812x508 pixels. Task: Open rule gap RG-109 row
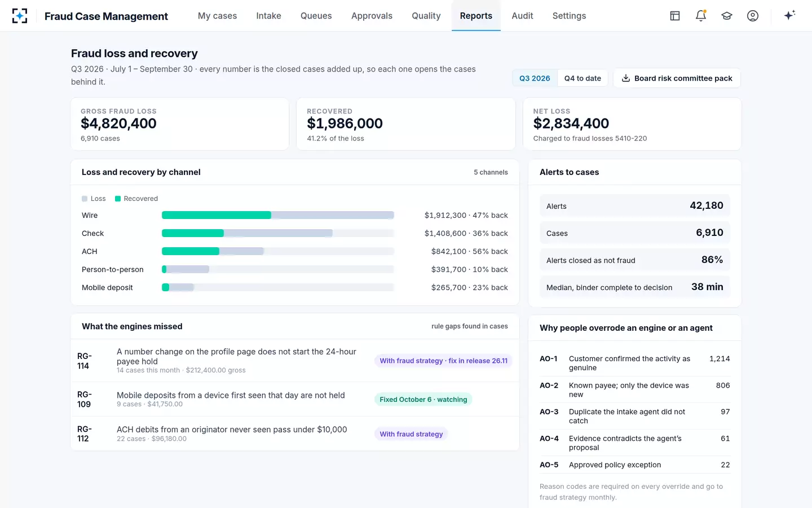[295, 399]
